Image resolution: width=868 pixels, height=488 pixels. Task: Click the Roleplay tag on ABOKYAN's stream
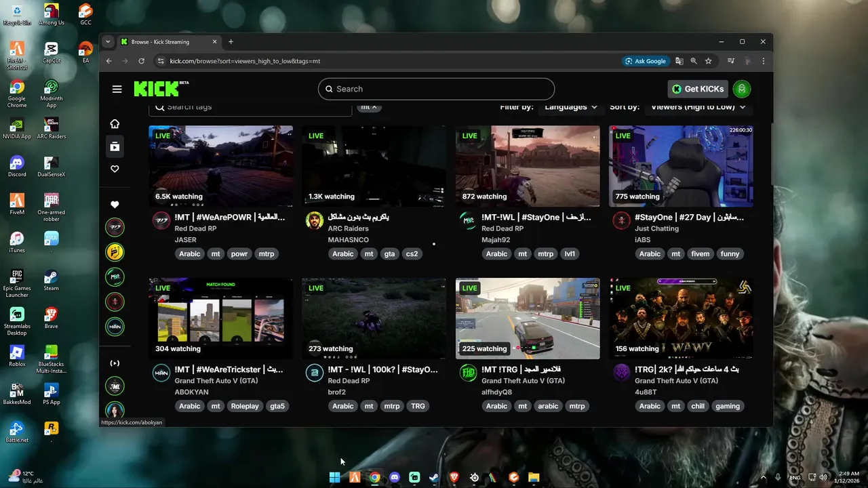pyautogui.click(x=245, y=406)
